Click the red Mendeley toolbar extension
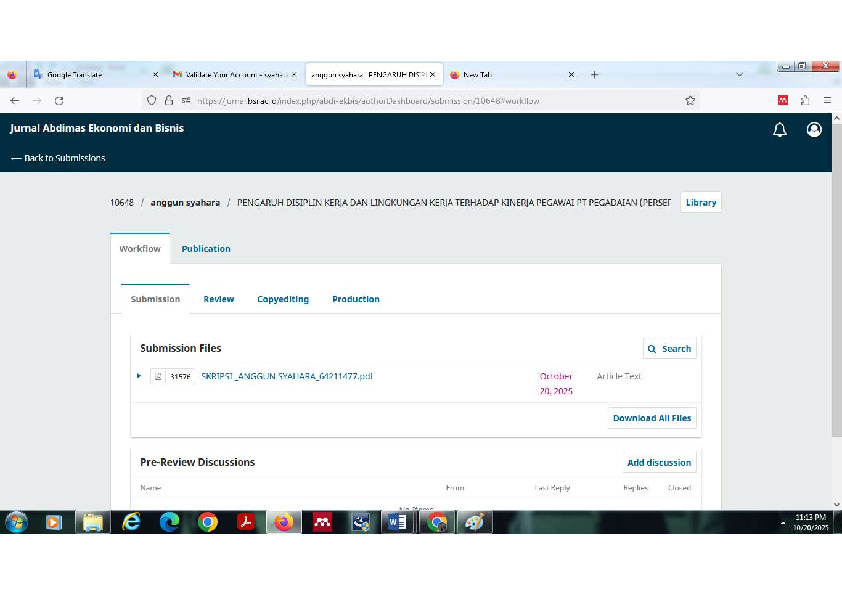The image size is (842, 595). (x=783, y=100)
